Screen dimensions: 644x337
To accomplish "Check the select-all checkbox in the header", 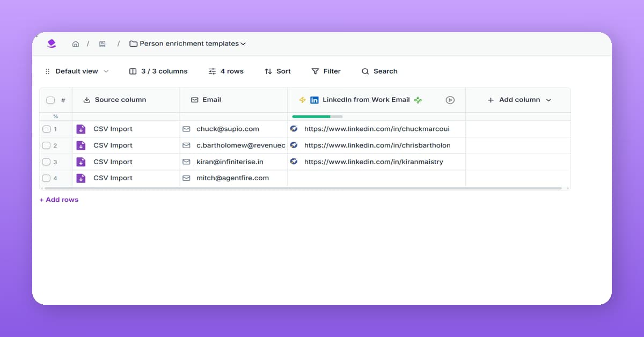I will [50, 100].
